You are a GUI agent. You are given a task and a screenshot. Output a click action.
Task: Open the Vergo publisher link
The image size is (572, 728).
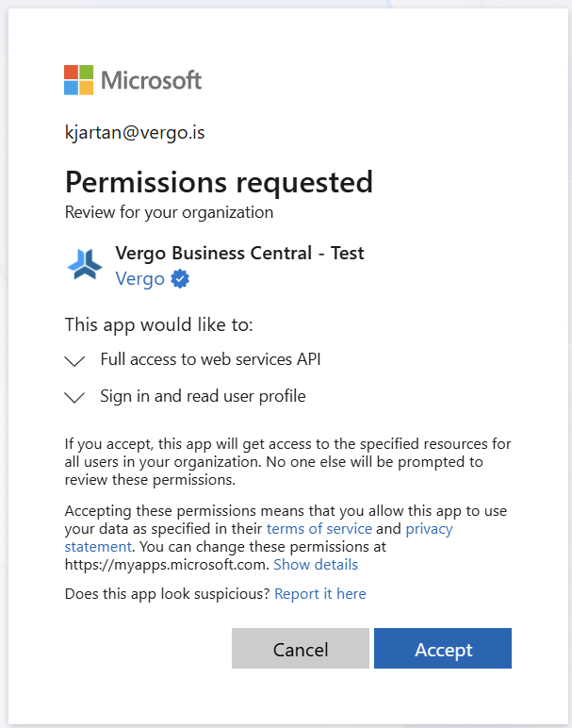coord(139,278)
